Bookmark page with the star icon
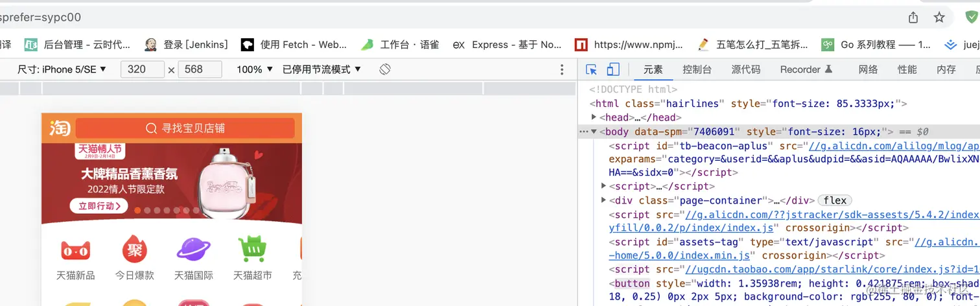Viewport: 980px width, 306px height. point(939,18)
